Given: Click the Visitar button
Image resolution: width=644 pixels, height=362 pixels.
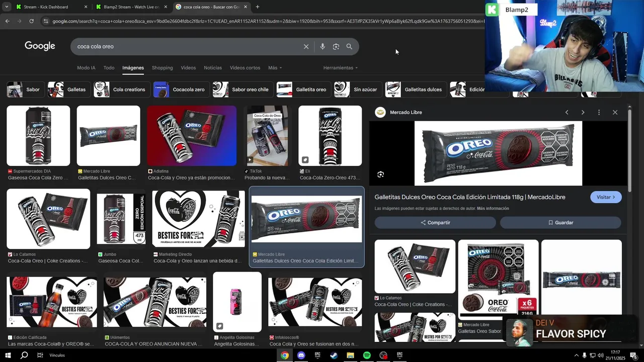Looking at the screenshot, I should (x=606, y=197).
